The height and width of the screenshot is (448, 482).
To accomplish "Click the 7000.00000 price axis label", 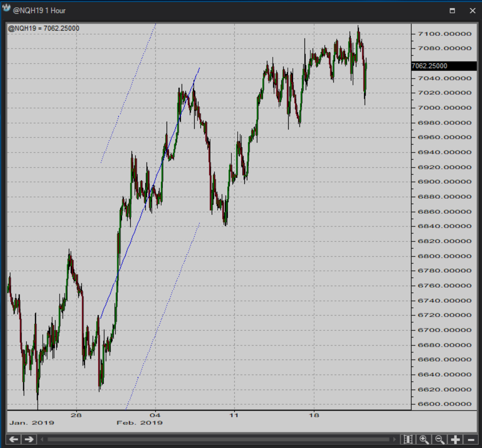I will [444, 108].
